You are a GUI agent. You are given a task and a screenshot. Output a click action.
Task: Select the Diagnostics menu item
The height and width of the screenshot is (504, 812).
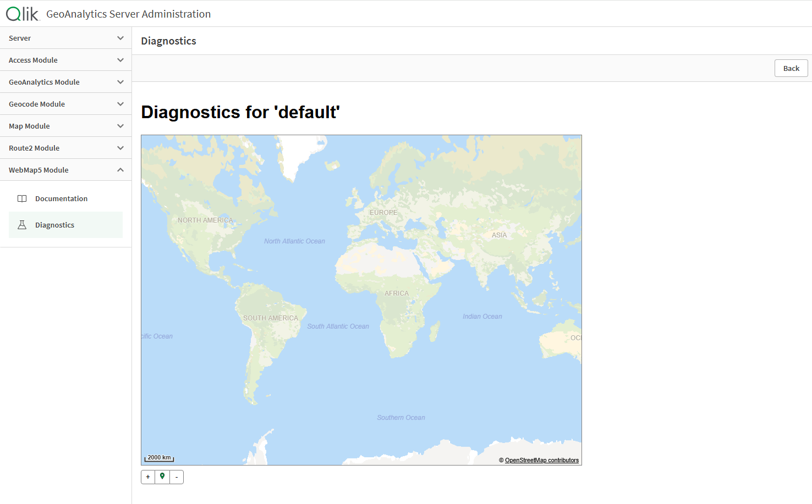[54, 225]
